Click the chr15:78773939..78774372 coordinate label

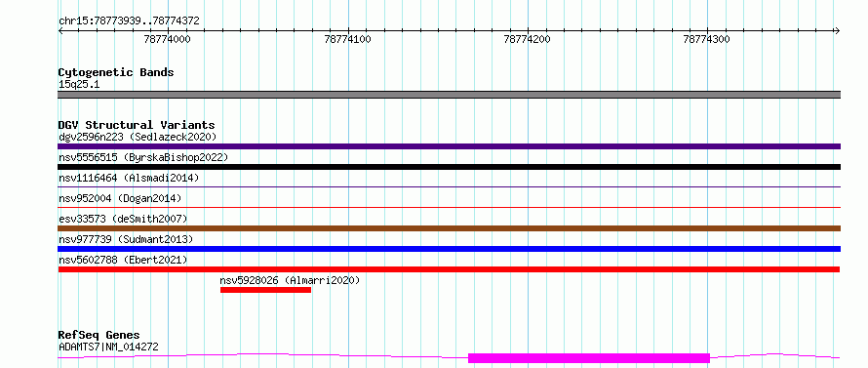tap(129, 21)
